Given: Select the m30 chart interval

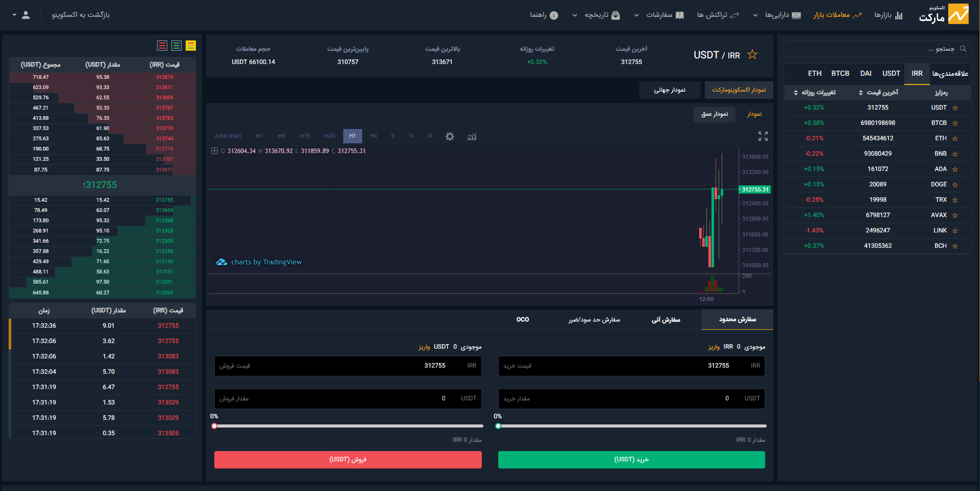Looking at the screenshot, I should (x=329, y=136).
